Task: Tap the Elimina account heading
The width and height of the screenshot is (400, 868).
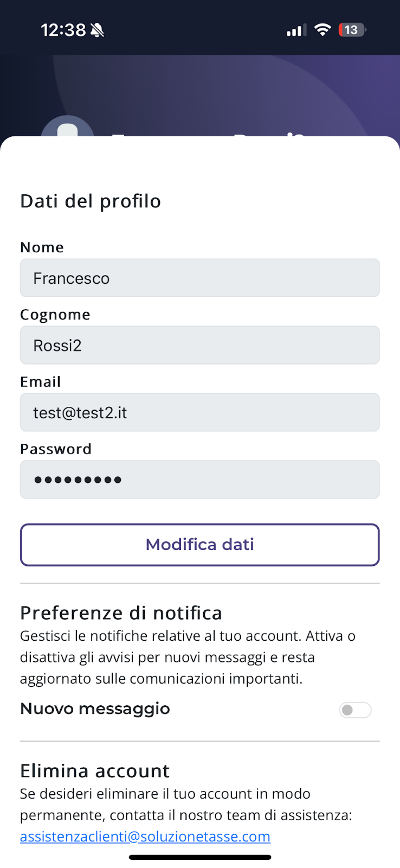Action: (95, 771)
